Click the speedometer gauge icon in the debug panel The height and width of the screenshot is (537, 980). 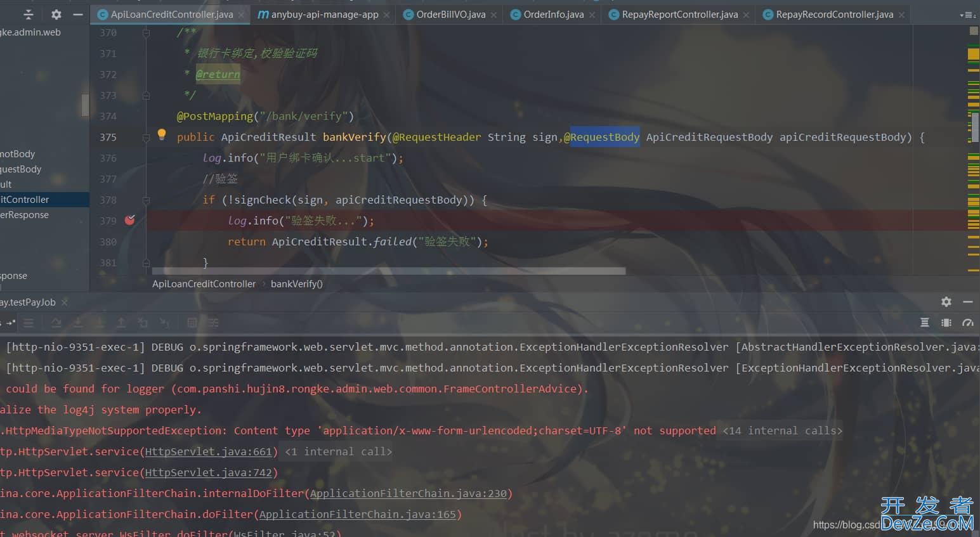click(x=968, y=323)
